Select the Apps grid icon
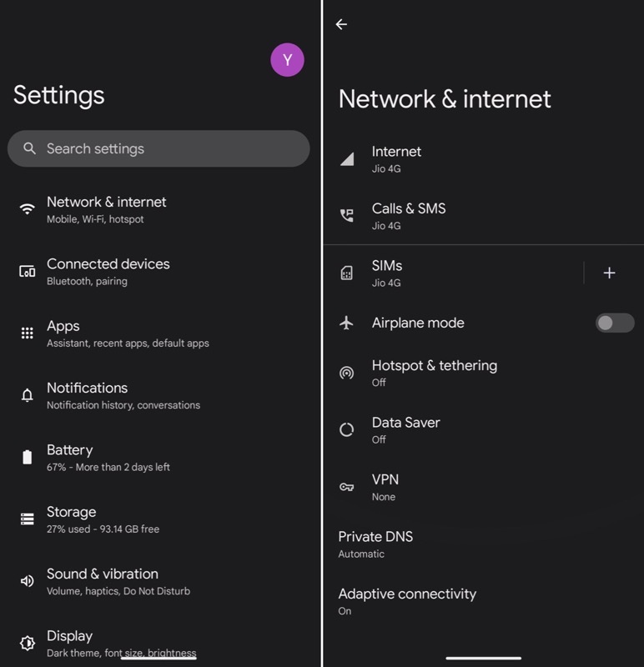This screenshot has height=667, width=644. point(28,333)
